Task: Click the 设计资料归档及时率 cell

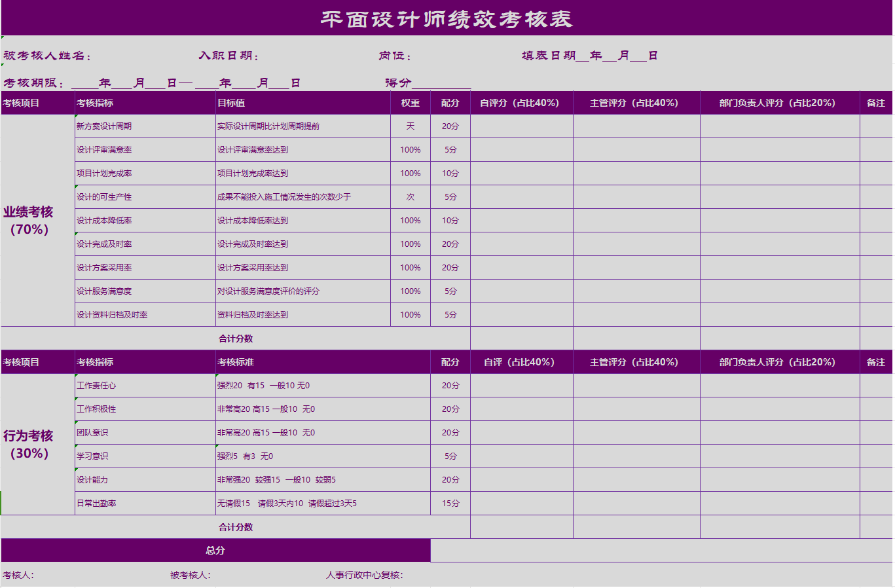Action: (x=145, y=315)
